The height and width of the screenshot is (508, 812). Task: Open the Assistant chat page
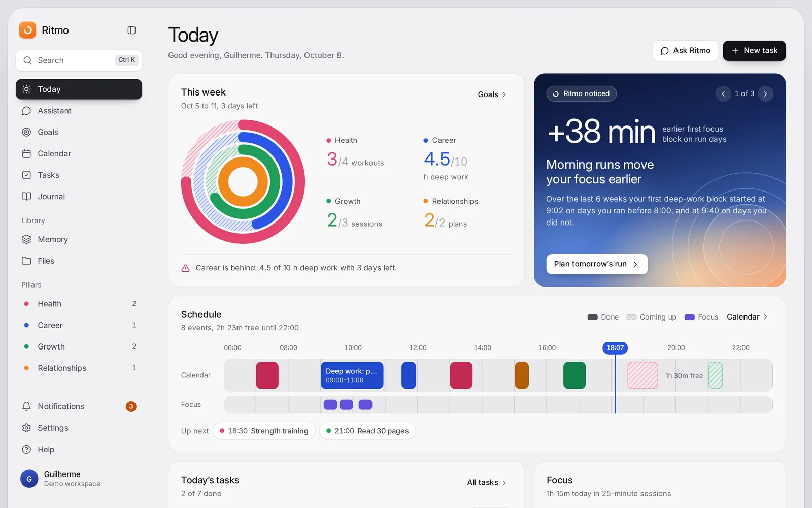click(x=79, y=111)
